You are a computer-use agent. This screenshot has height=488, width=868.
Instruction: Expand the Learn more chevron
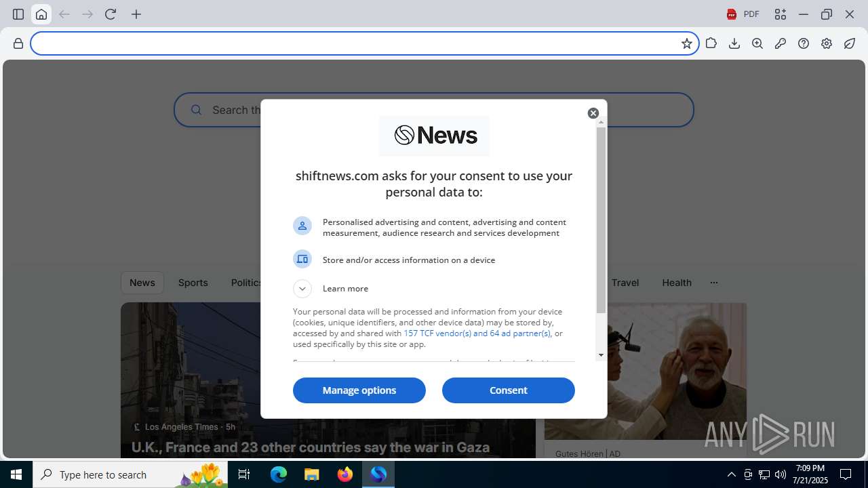(x=302, y=289)
